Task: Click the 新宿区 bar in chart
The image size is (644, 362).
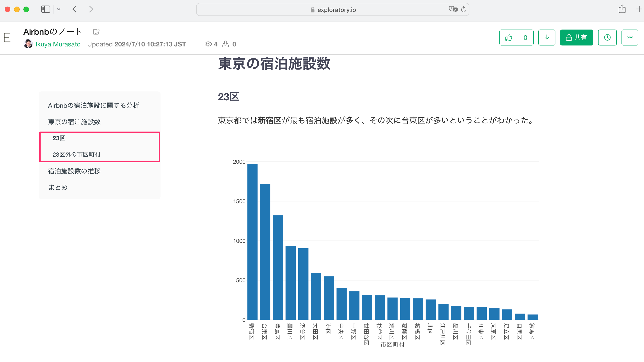Action: (x=252, y=242)
